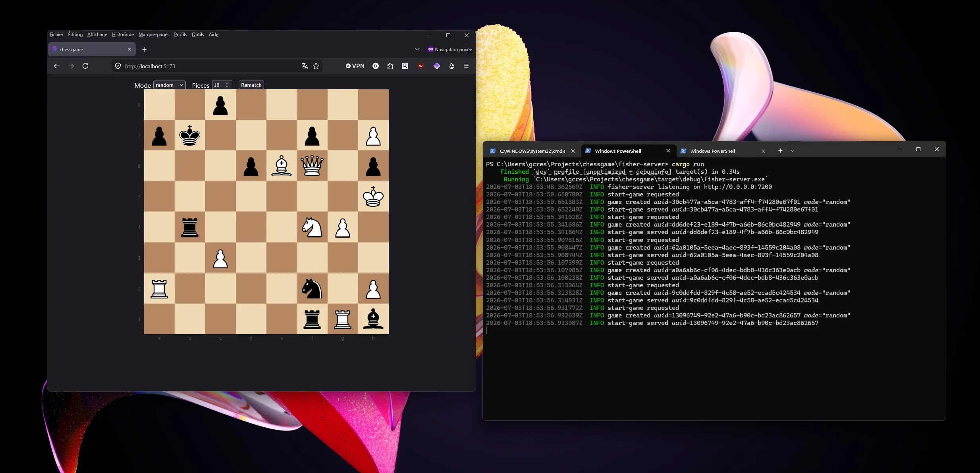
Task: Click the white king on h5
Action: [x=373, y=196]
